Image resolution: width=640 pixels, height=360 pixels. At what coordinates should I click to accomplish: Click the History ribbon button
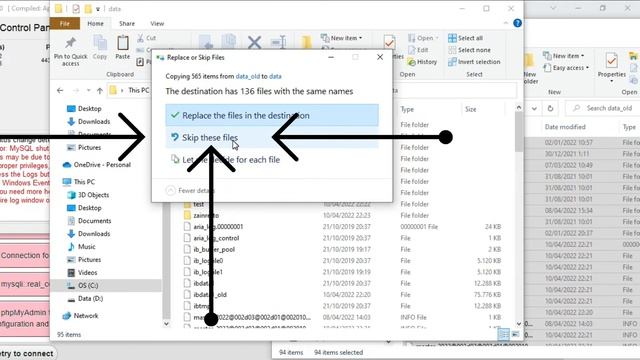point(422,62)
